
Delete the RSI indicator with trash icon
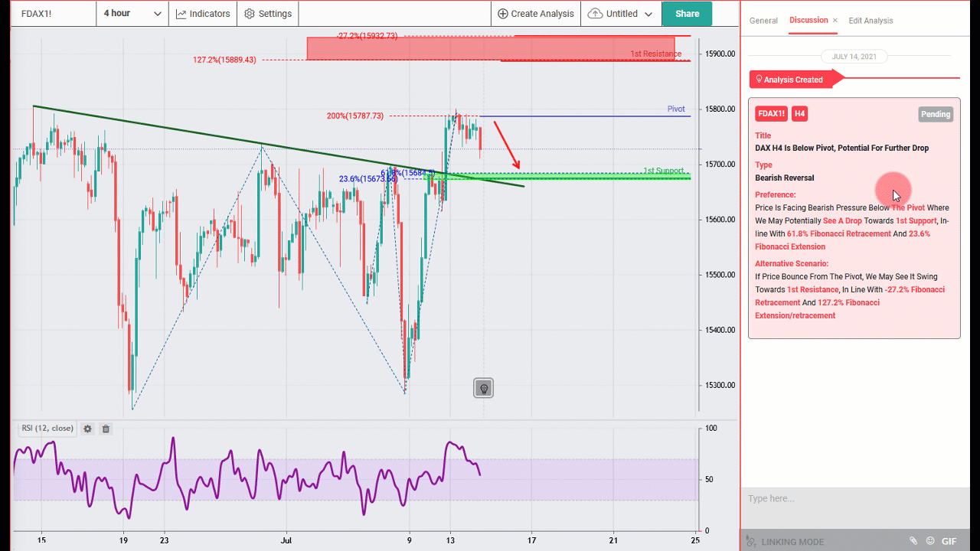[x=106, y=429]
